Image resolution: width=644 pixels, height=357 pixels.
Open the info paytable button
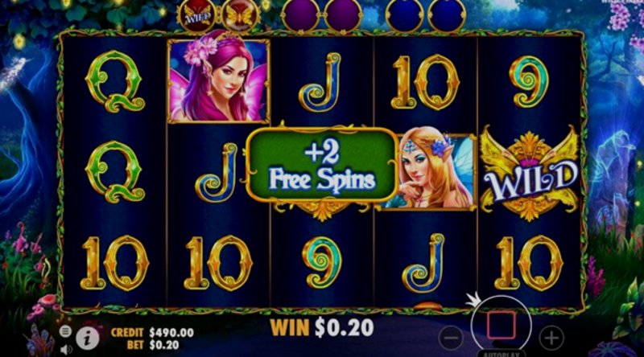click(87, 339)
